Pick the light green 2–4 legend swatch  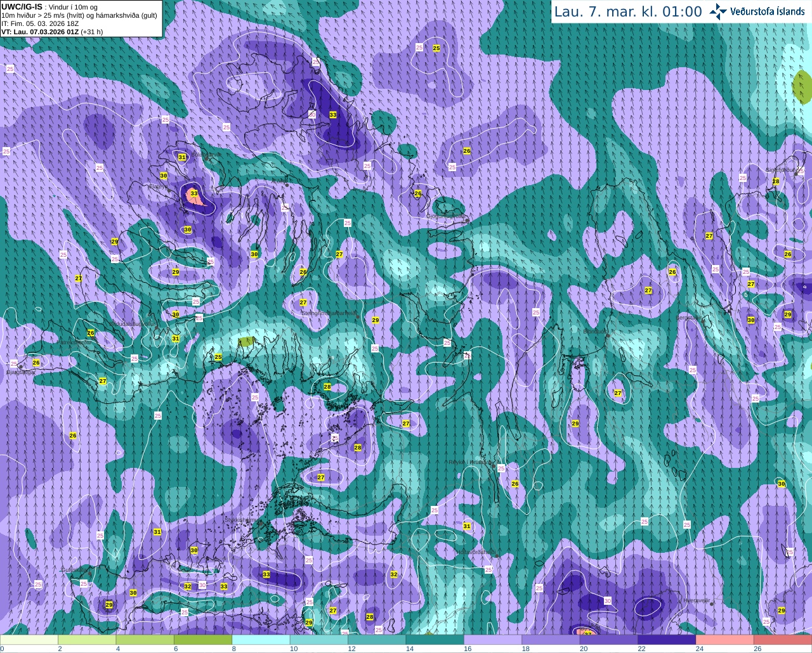pos(87,640)
